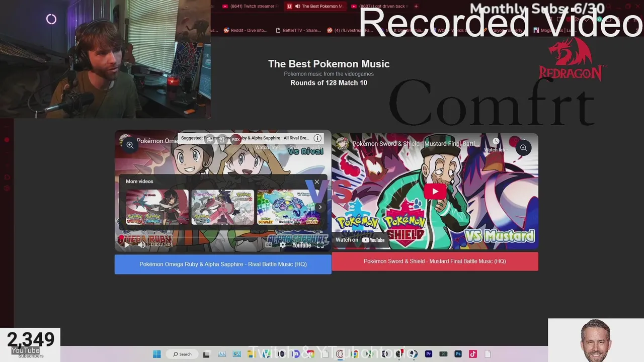Screen dimensions: 644x362
Task: Play the Sword & Shield Mustard video
Action: click(x=435, y=191)
